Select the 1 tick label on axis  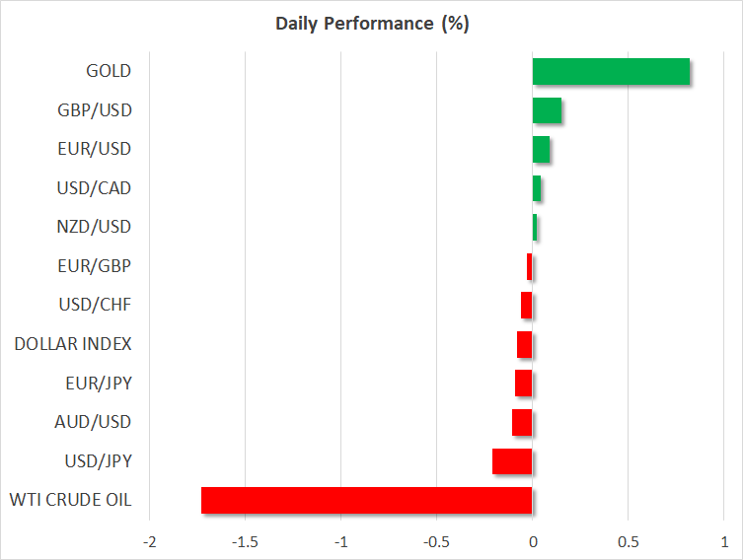click(x=723, y=542)
